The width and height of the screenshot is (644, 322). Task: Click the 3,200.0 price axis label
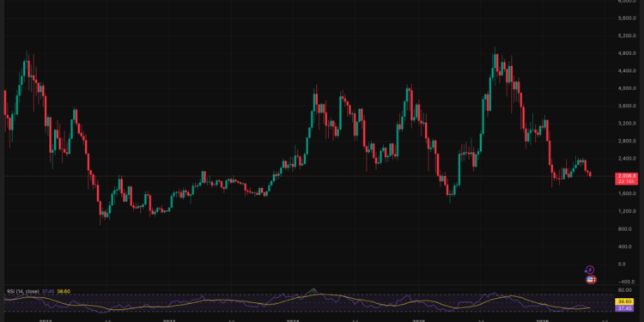click(627, 124)
